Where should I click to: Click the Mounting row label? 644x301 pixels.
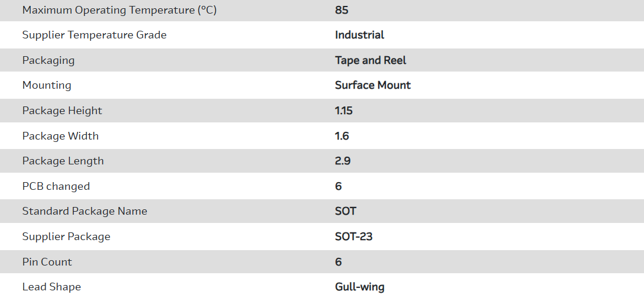pos(47,85)
